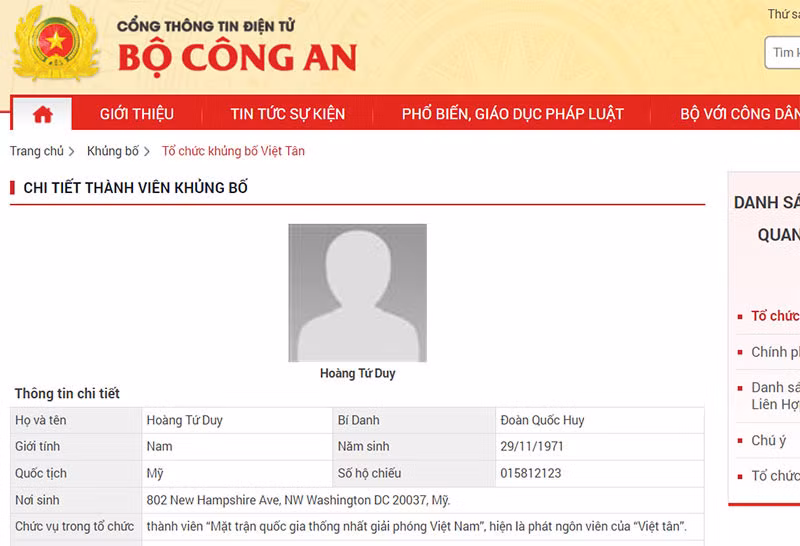
Task: Select the Năm sinh label cell
Action: tap(414, 447)
